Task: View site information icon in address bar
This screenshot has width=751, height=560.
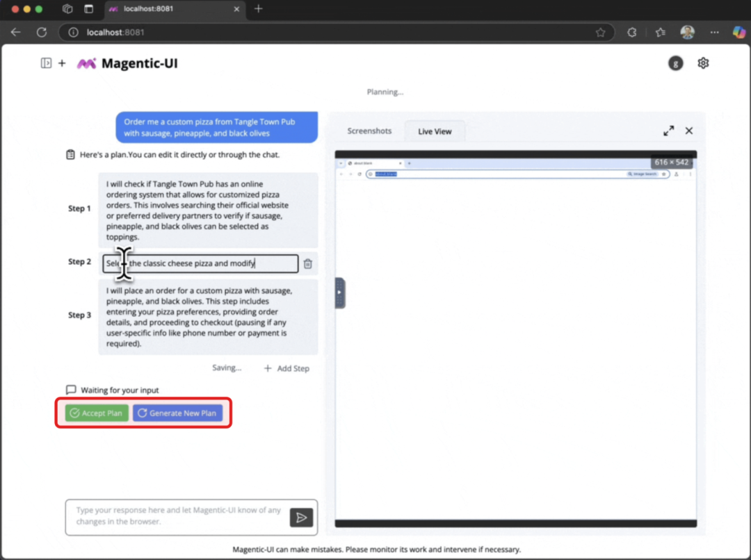Action: (73, 32)
